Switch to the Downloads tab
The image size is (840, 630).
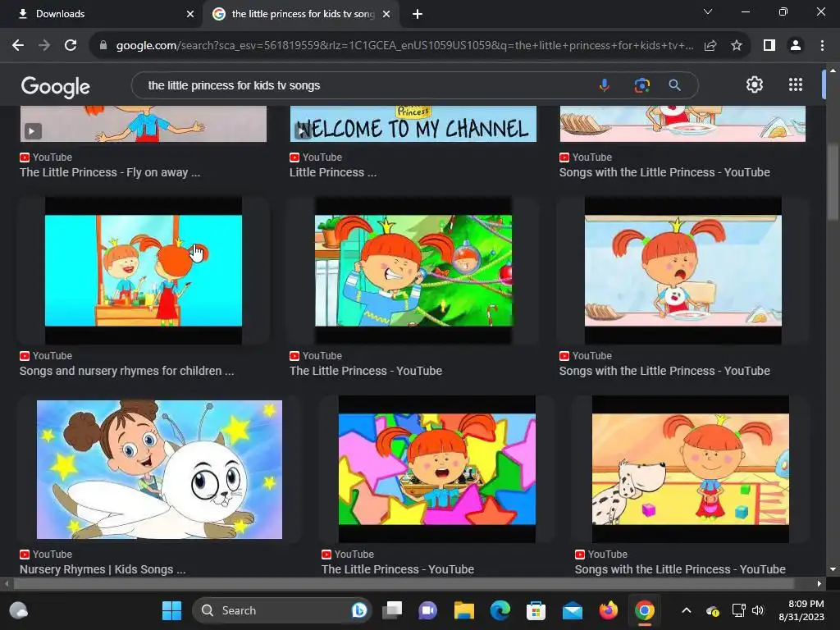pyautogui.click(x=102, y=14)
